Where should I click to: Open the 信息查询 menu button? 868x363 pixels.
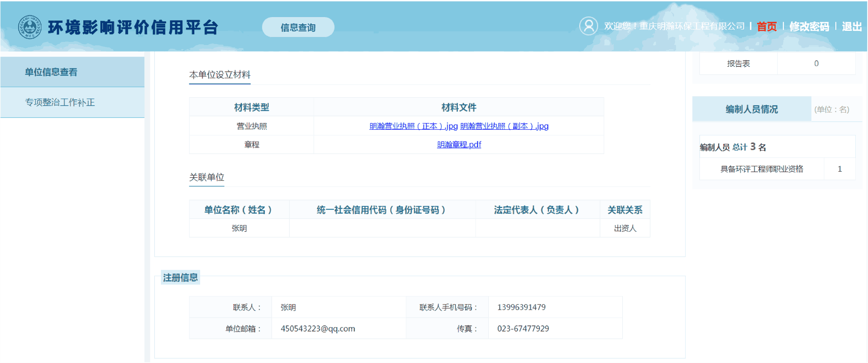coord(298,27)
